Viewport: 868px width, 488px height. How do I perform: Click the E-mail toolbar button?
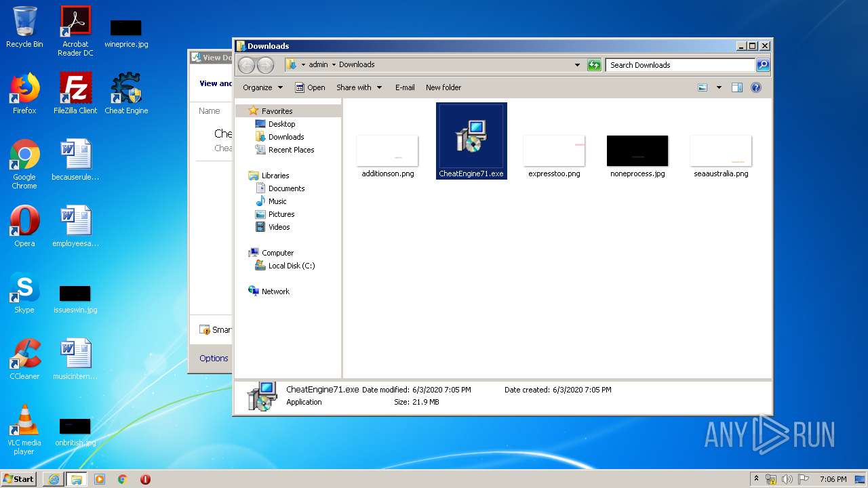[x=405, y=87]
